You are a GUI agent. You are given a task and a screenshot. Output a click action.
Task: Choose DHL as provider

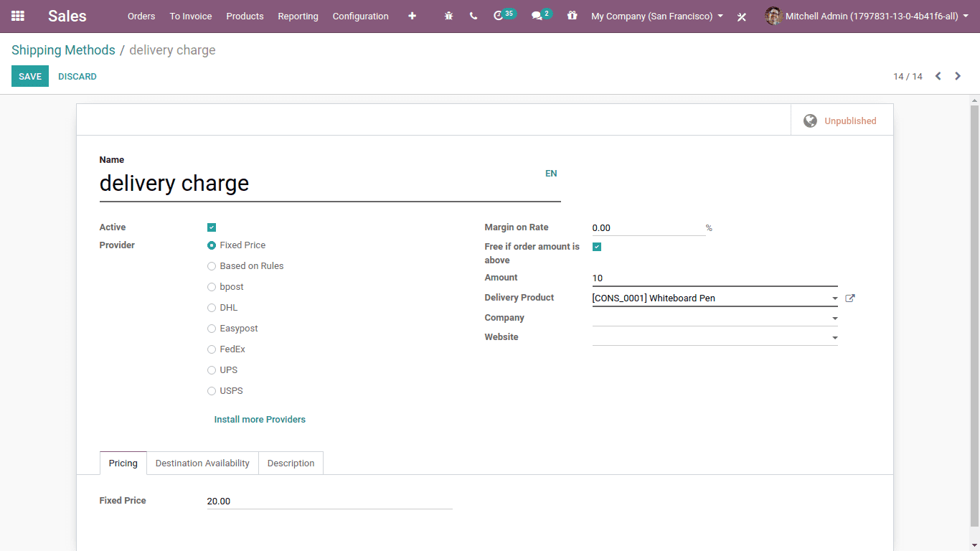(x=212, y=308)
